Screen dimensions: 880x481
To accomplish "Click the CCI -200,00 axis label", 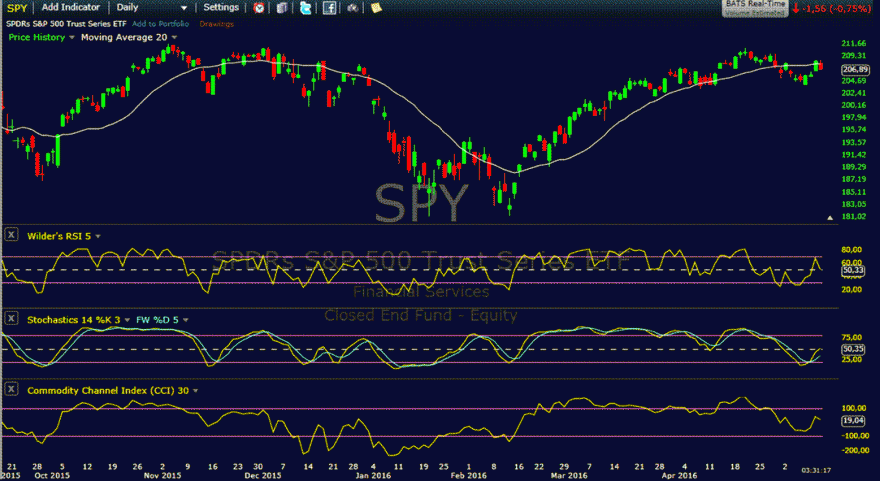I will tap(856, 450).
